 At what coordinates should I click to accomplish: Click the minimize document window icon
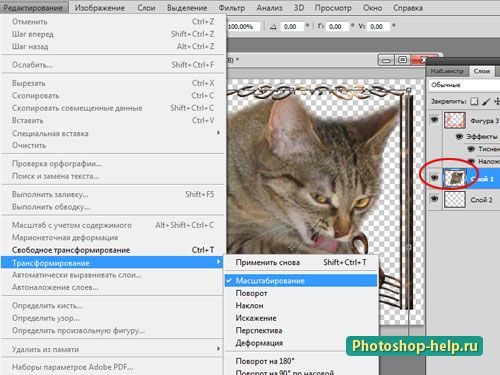pyautogui.click(x=386, y=60)
